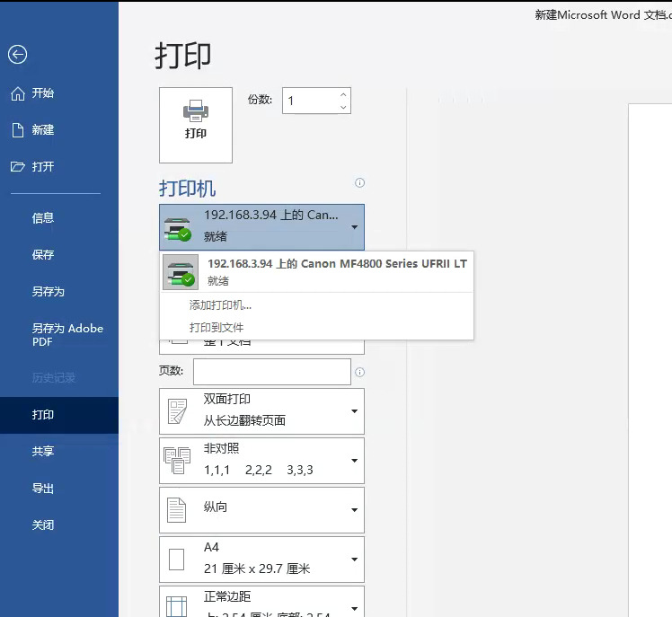Click the collate pages icon in 非对照

(177, 461)
